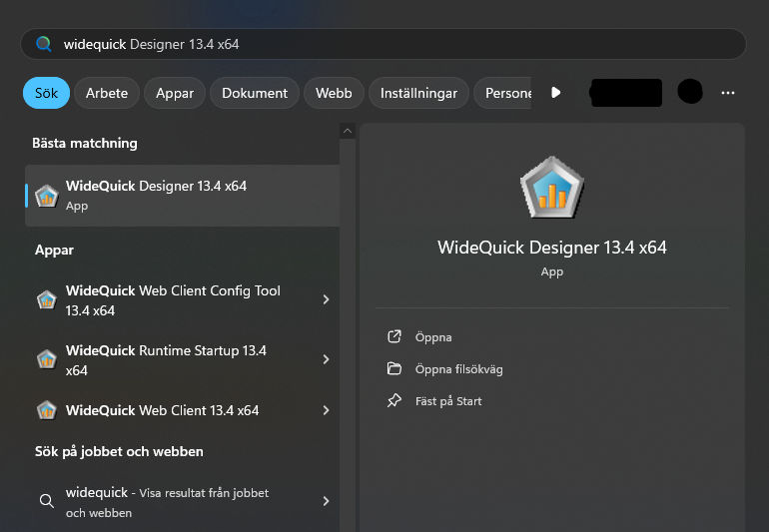This screenshot has width=769, height=532.
Task: Expand WideQuick Runtime Startup chevron
Action: point(327,359)
